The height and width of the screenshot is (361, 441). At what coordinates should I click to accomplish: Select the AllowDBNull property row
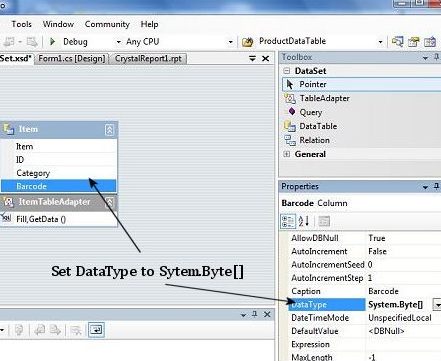pyautogui.click(x=365, y=238)
